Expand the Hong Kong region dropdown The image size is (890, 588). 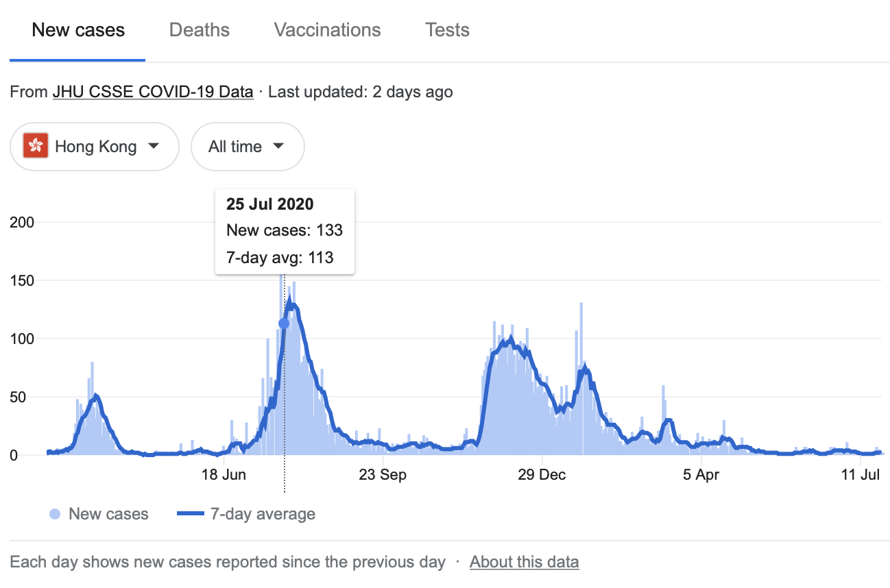point(95,146)
